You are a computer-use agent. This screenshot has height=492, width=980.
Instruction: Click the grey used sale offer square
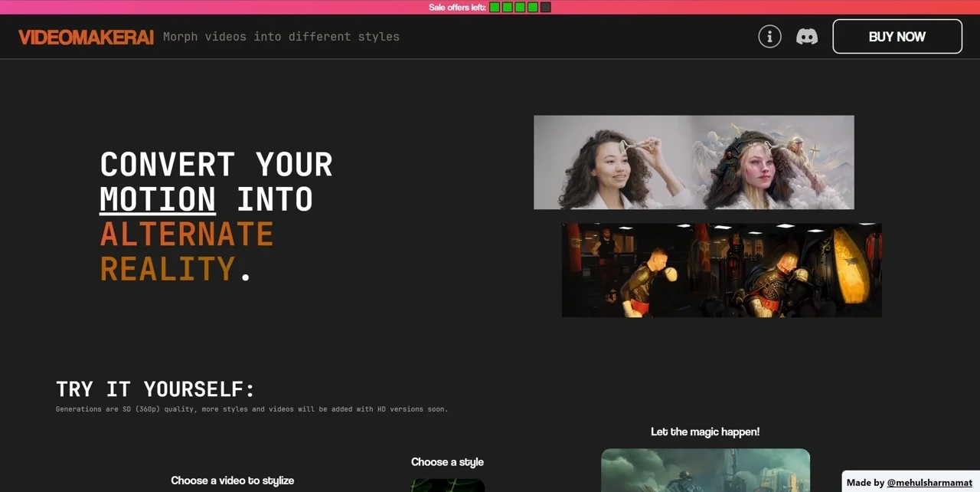545,7
